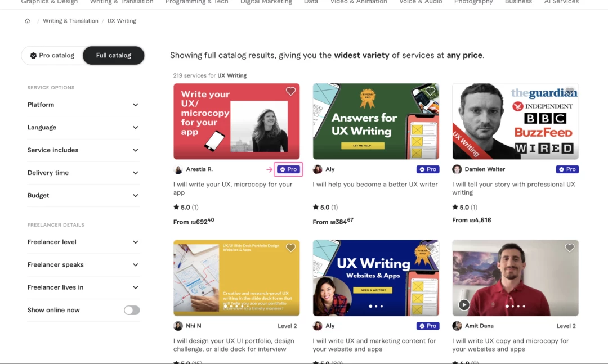This screenshot has height=364, width=608.
Task: Open Damien Walter's profile name link
Action: (x=485, y=169)
